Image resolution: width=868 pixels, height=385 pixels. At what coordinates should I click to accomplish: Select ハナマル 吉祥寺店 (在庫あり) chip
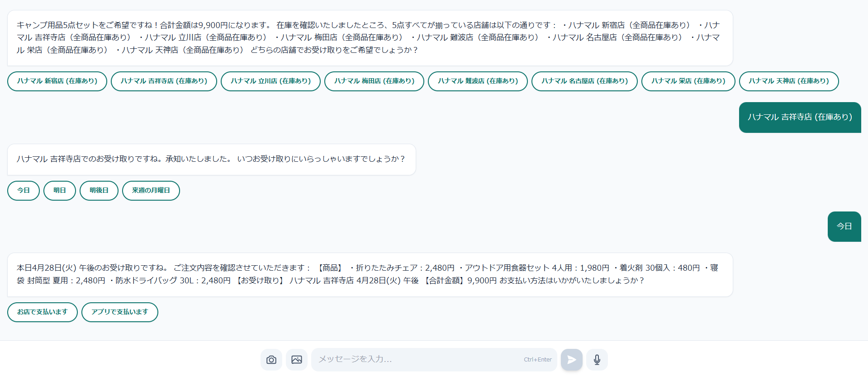(x=164, y=81)
